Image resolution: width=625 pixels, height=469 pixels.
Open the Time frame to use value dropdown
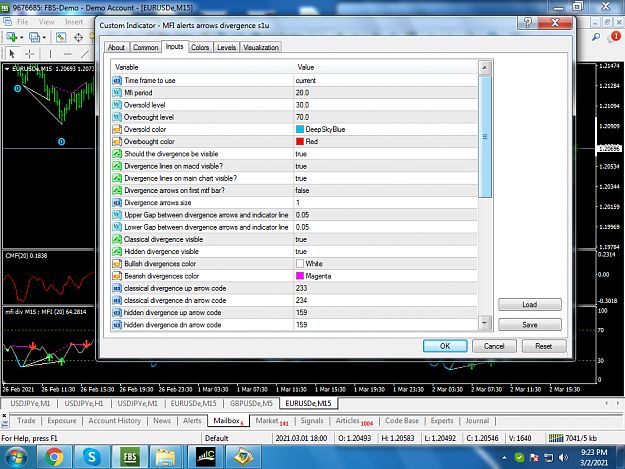click(385, 80)
